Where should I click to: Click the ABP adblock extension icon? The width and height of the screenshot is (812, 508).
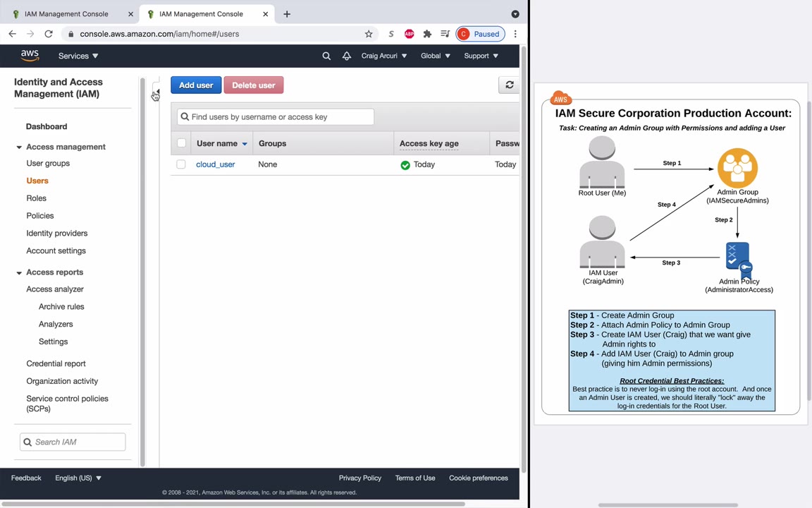coord(409,34)
